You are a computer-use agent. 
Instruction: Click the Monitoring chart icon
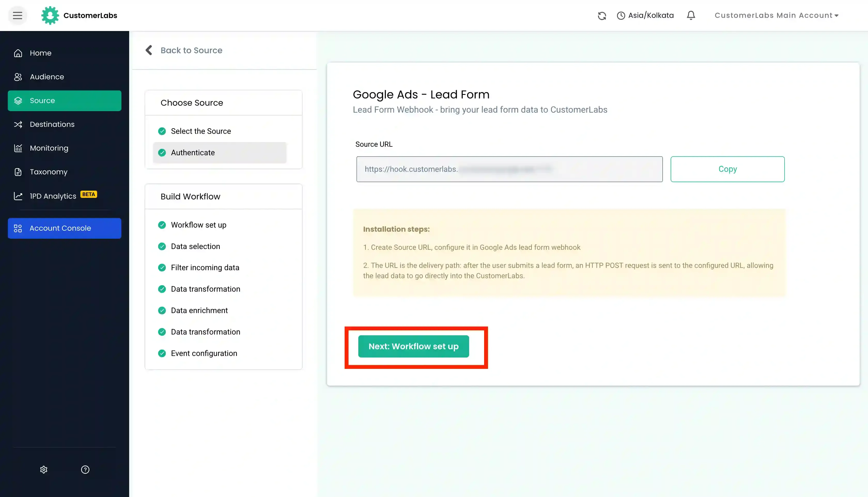18,148
